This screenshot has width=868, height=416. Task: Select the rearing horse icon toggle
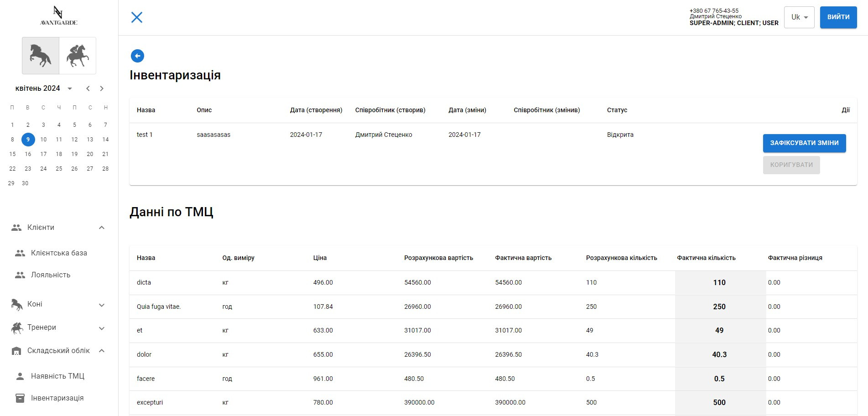pos(41,56)
